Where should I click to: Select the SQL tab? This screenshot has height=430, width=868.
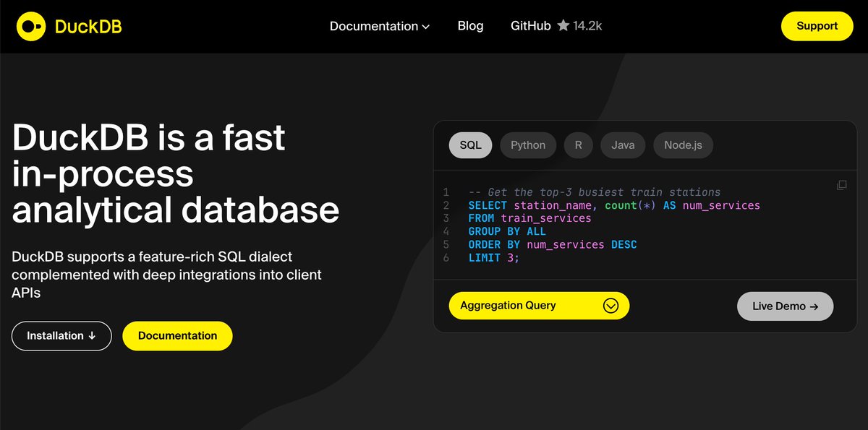coord(470,145)
